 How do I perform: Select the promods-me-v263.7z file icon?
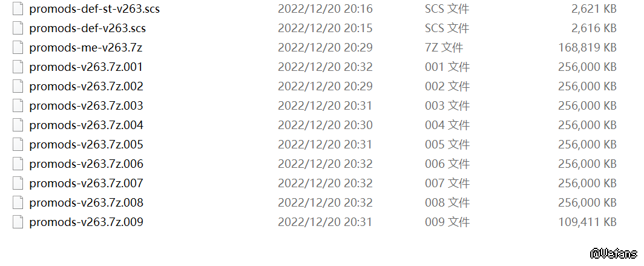pyautogui.click(x=18, y=48)
